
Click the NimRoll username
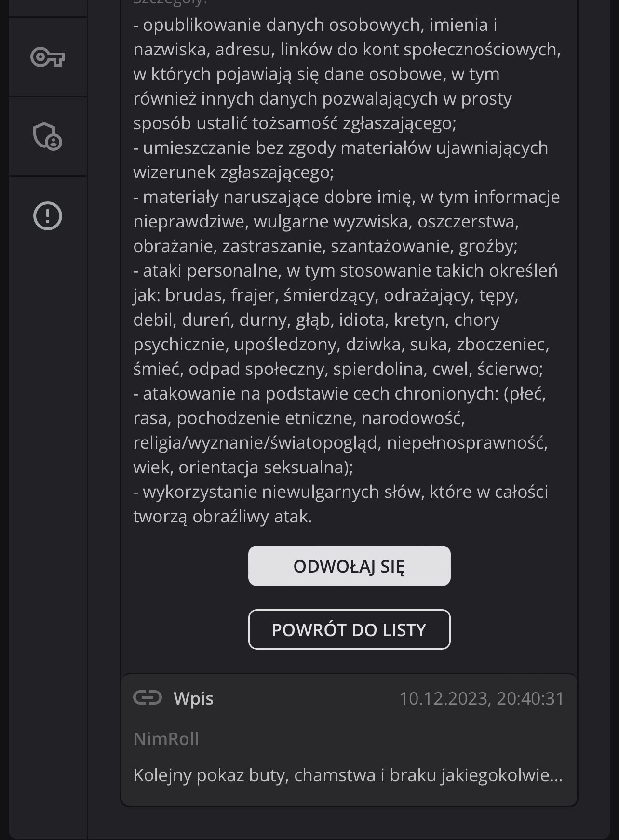point(166,739)
